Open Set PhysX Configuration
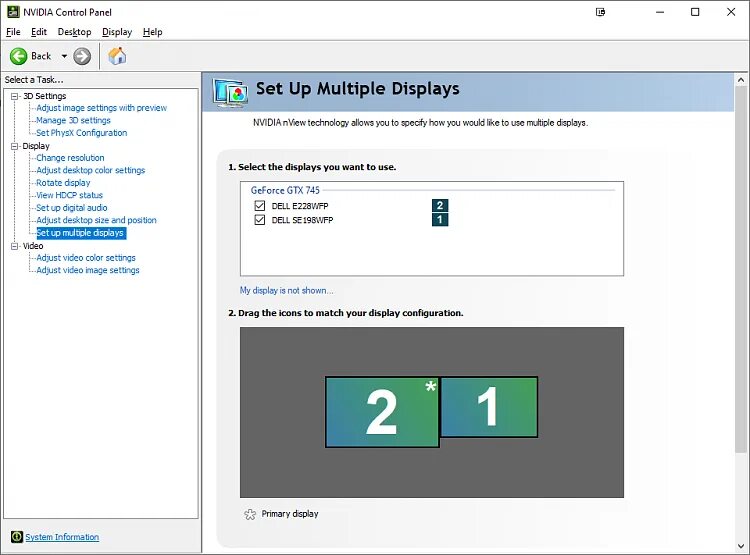Viewport: 750px width, 555px height. (x=81, y=133)
